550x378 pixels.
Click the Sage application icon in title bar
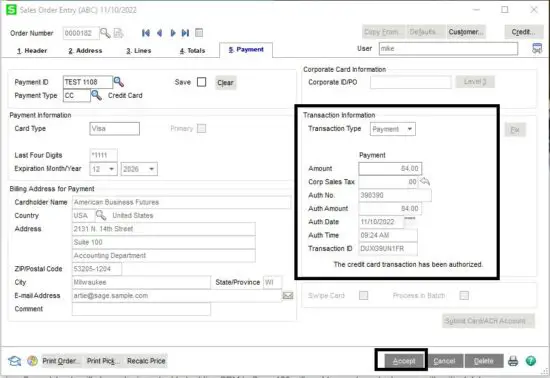coord(11,9)
